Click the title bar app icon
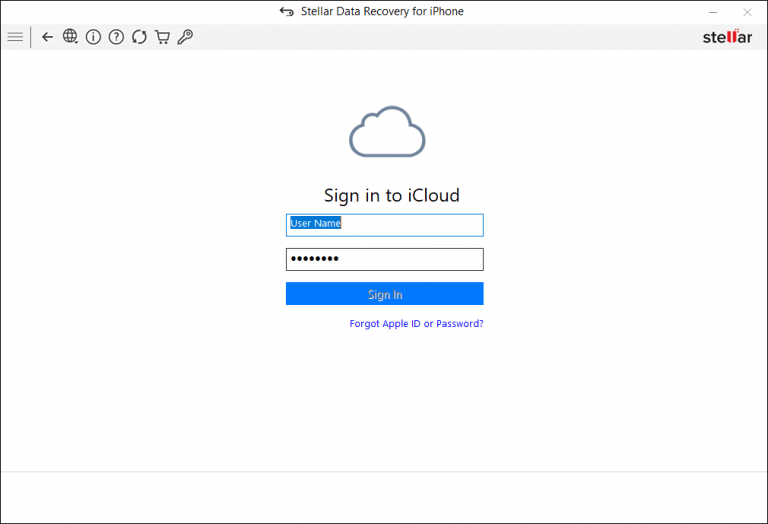The width and height of the screenshot is (768, 524). [x=287, y=12]
